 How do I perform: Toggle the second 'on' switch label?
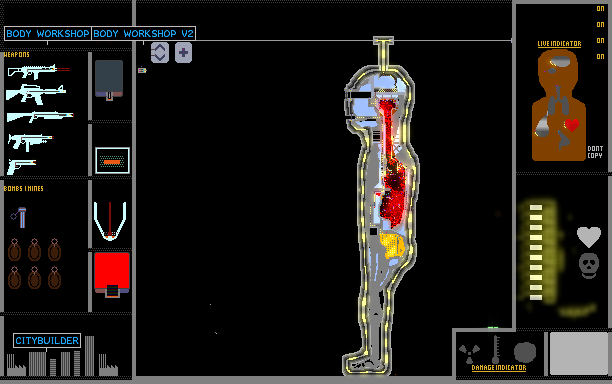coord(600,25)
